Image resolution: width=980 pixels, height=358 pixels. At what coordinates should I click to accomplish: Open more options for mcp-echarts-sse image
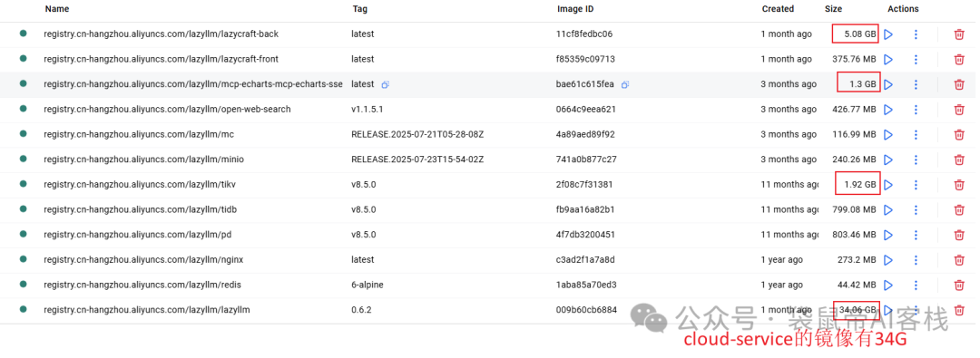point(916,84)
